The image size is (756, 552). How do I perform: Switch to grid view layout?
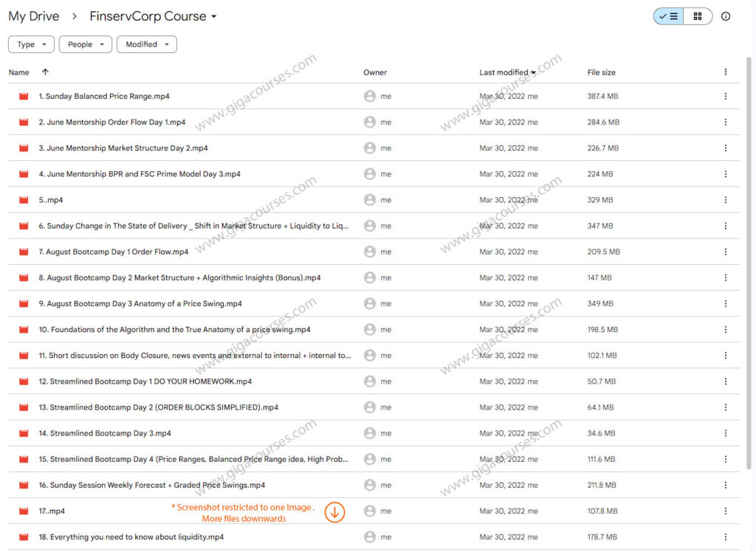[x=698, y=15]
